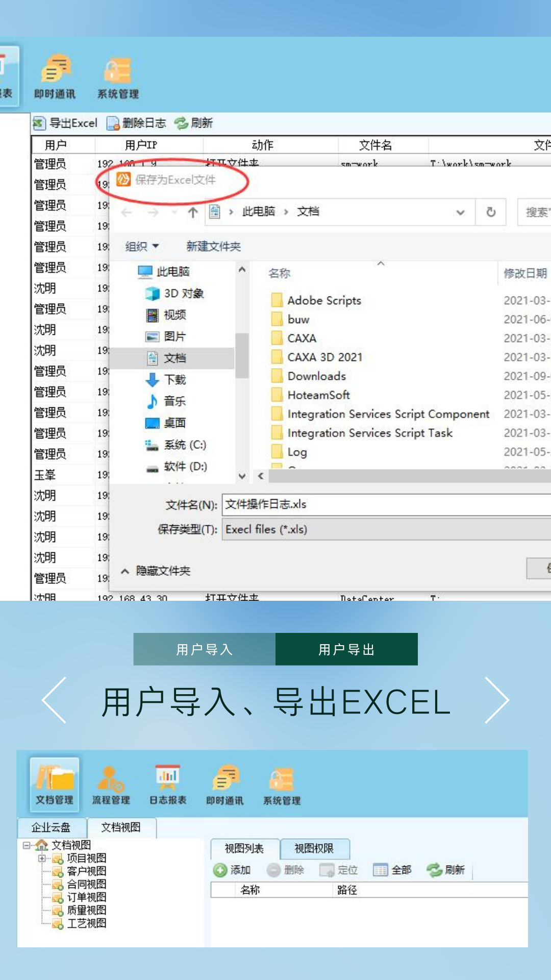Click the 文件名 input field

click(x=383, y=504)
